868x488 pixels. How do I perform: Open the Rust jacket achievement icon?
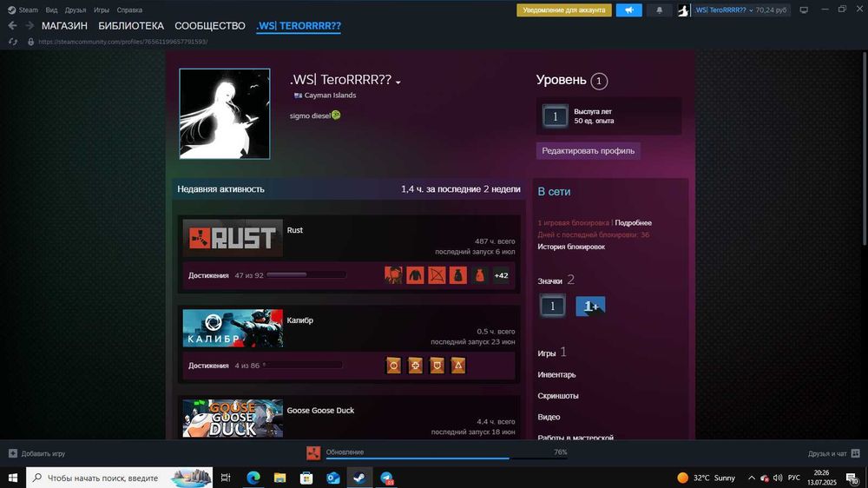(415, 275)
